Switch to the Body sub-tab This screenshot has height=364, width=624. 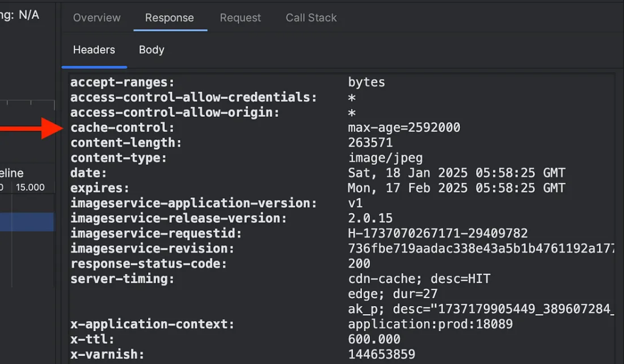(151, 50)
